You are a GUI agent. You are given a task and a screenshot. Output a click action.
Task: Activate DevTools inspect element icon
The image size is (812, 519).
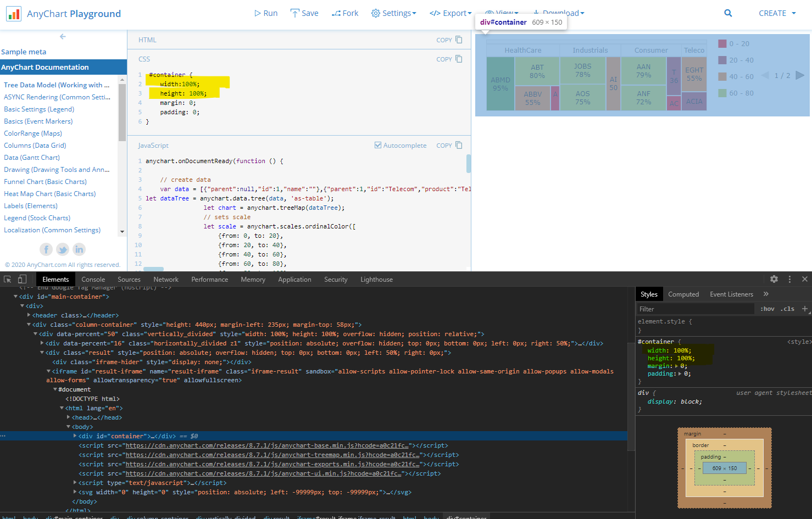[8, 279]
